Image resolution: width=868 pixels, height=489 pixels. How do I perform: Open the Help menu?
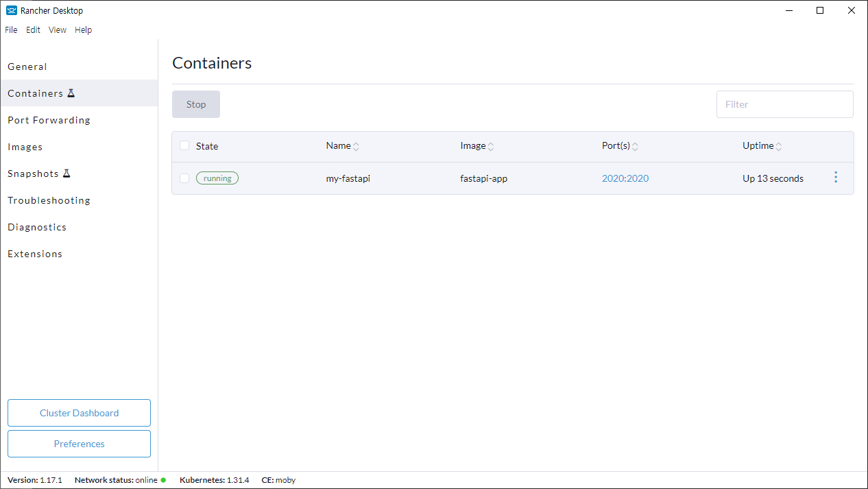coord(83,30)
